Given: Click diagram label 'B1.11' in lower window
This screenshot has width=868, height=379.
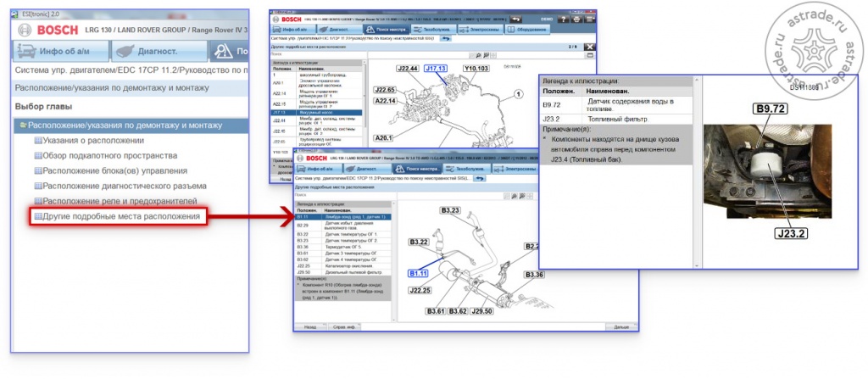Looking at the screenshot, I should tap(419, 273).
